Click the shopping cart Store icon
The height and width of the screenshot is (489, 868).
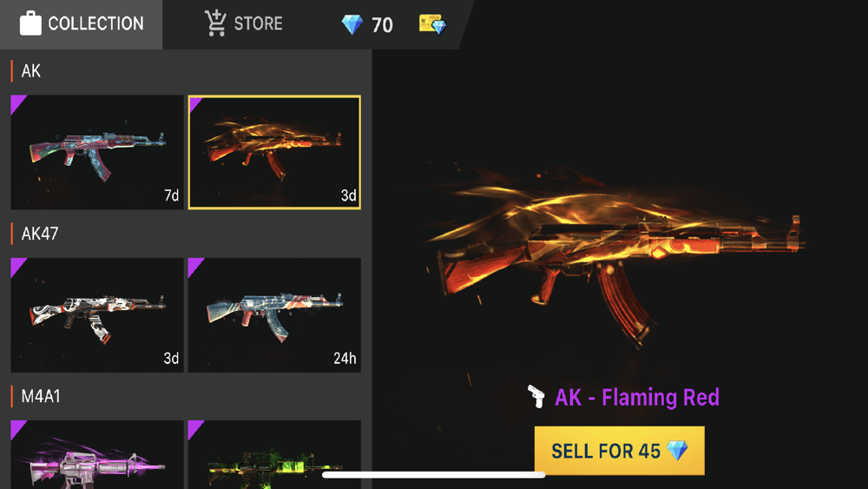click(215, 23)
